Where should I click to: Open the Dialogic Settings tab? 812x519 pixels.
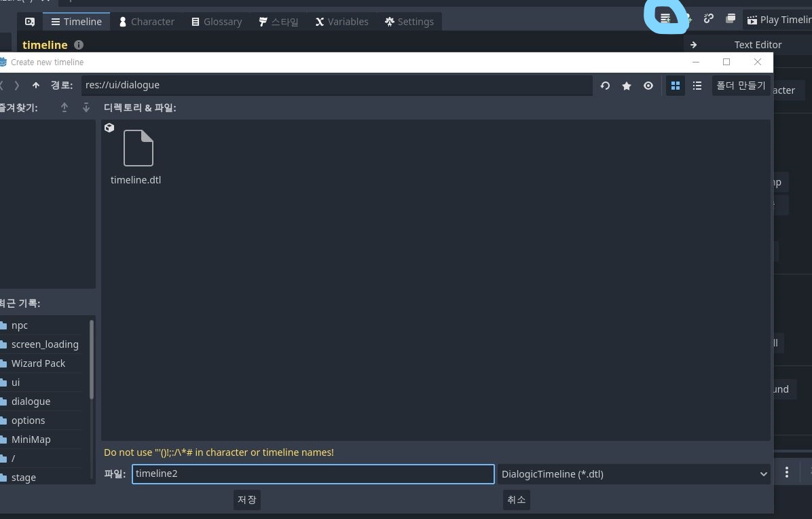tap(409, 21)
